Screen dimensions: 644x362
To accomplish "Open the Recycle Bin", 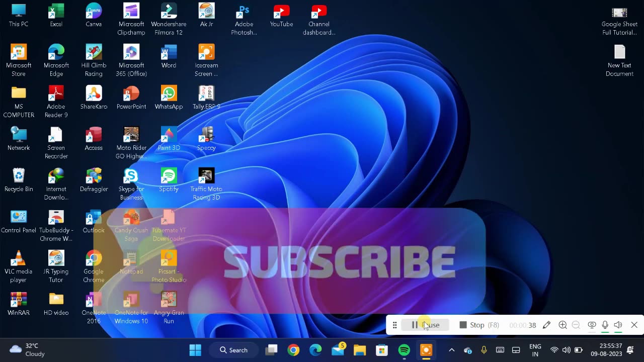I will click(19, 180).
